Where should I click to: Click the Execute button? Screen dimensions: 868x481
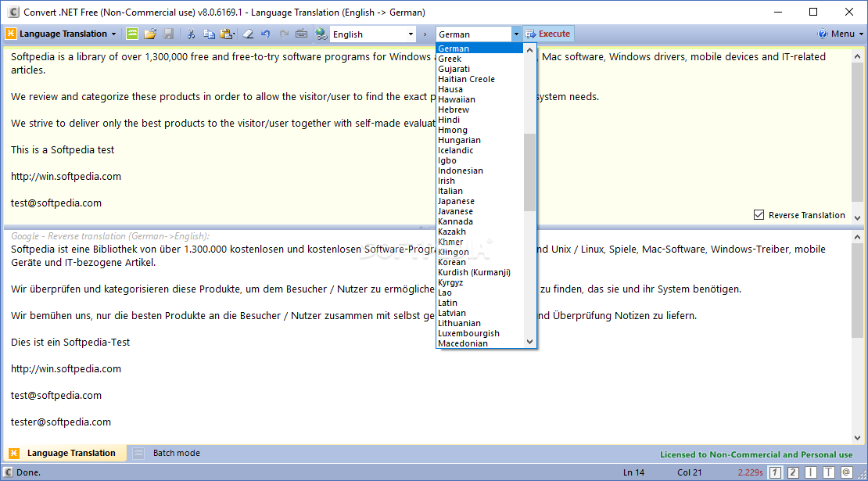pyautogui.click(x=547, y=34)
